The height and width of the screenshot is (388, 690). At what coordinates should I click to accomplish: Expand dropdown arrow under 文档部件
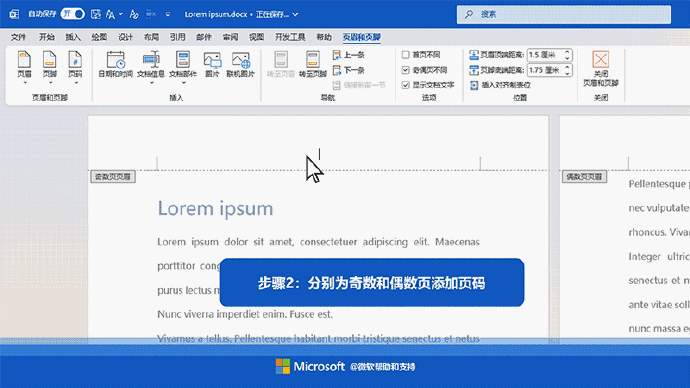[x=183, y=83]
